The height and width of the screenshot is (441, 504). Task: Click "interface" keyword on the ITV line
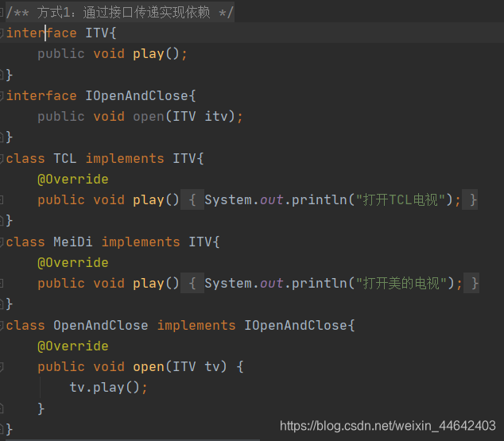coord(41,33)
